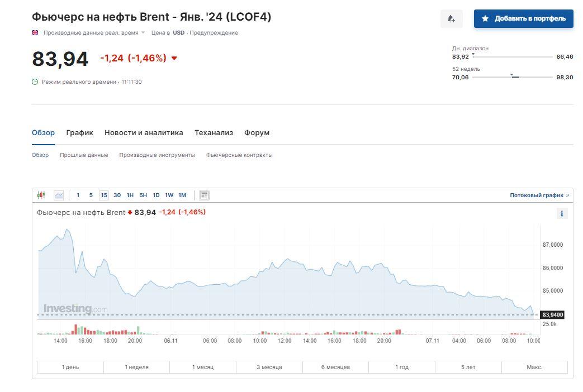Click 'Добавить в портфель' button
This screenshot has height=392, width=583.
point(523,18)
